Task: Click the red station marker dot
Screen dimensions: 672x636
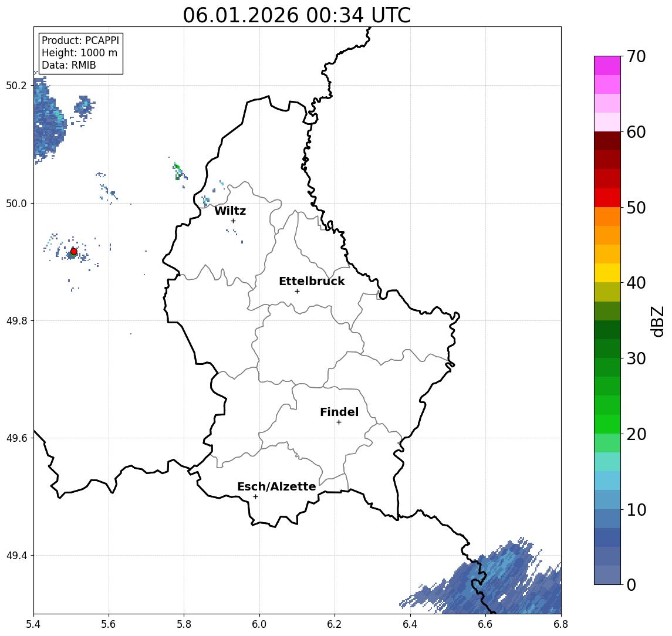Action: (74, 252)
